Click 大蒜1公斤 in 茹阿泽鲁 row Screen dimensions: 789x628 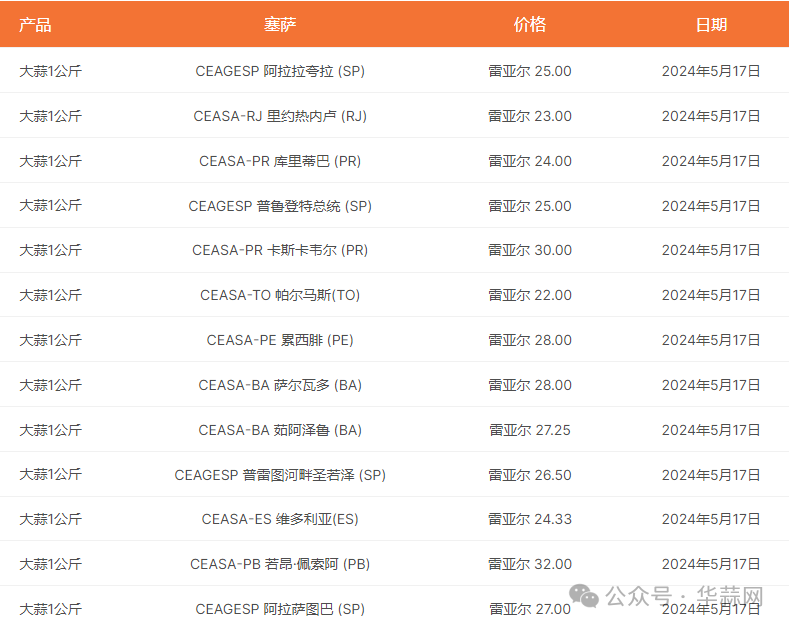[50, 430]
